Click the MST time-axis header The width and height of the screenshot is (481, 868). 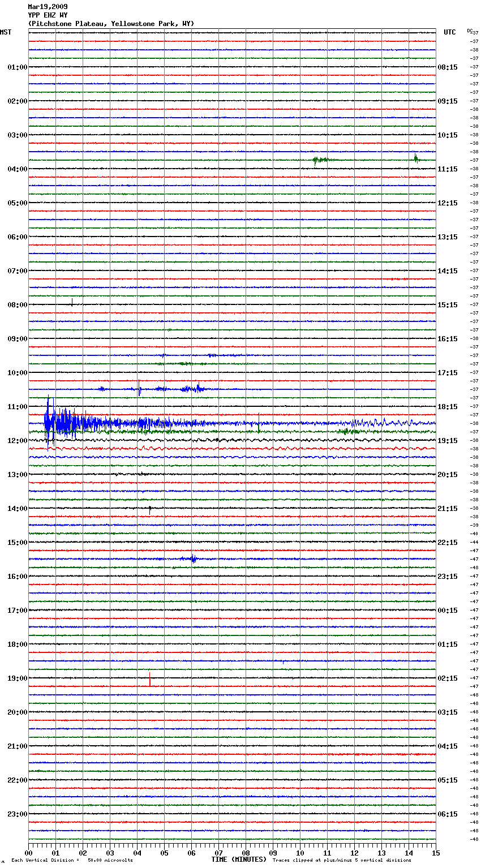(x=6, y=32)
